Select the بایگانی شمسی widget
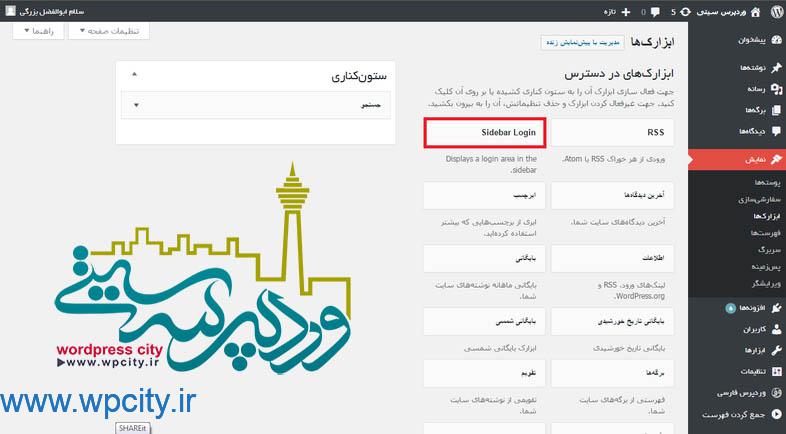This screenshot has height=434, width=786. click(x=485, y=321)
